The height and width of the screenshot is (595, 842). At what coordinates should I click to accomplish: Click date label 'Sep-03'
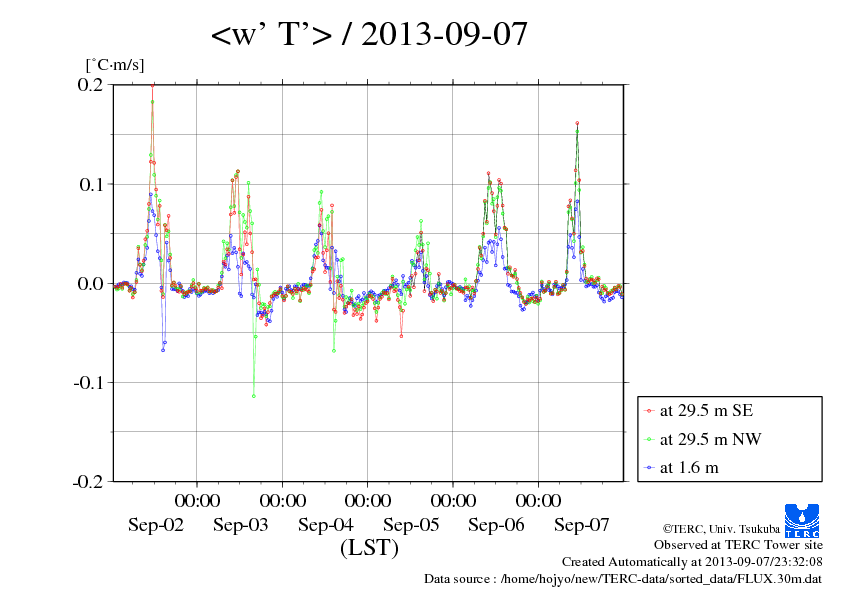[x=241, y=525]
